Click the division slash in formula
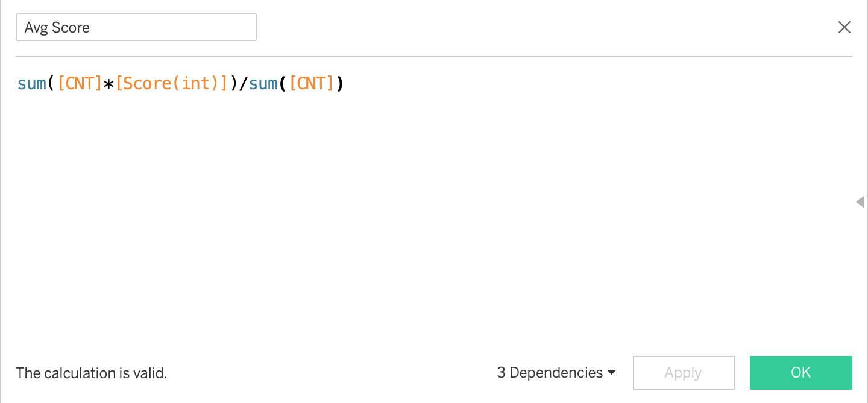 pyautogui.click(x=243, y=83)
